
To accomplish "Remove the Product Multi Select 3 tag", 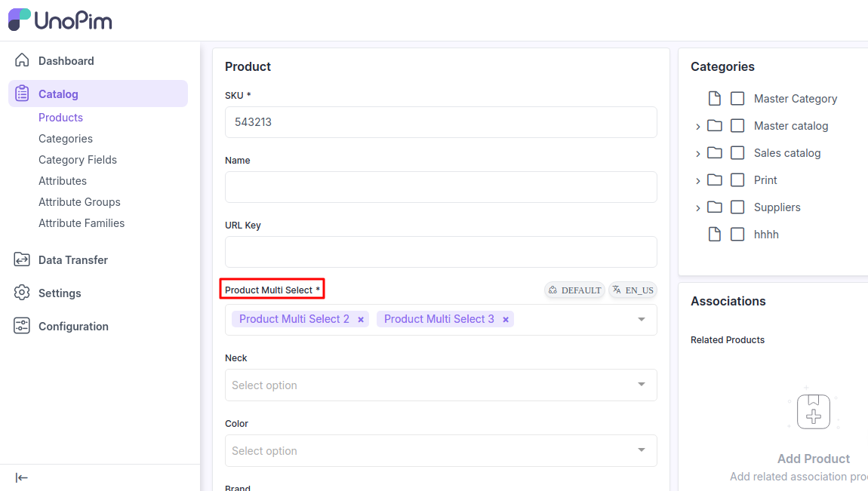I will pos(506,320).
